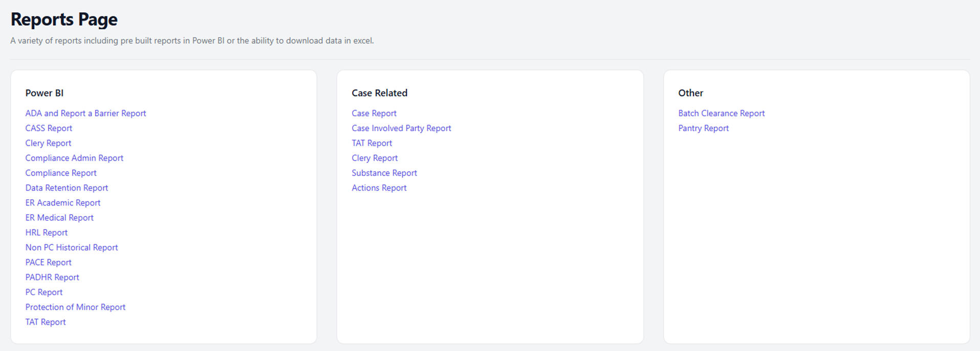Open the Batch Clearance Report
Image resolution: width=980 pixels, height=351 pixels.
tap(722, 113)
